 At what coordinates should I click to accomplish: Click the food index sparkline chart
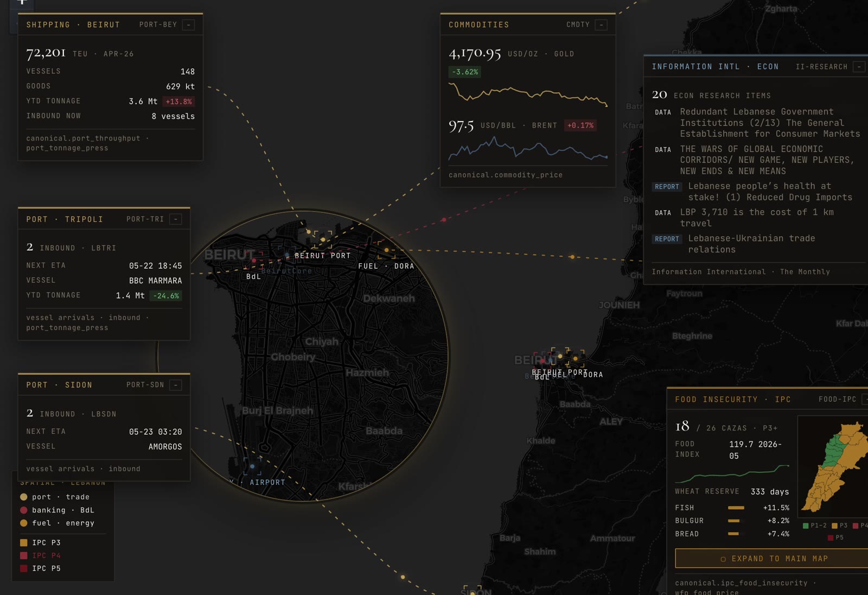(x=732, y=473)
